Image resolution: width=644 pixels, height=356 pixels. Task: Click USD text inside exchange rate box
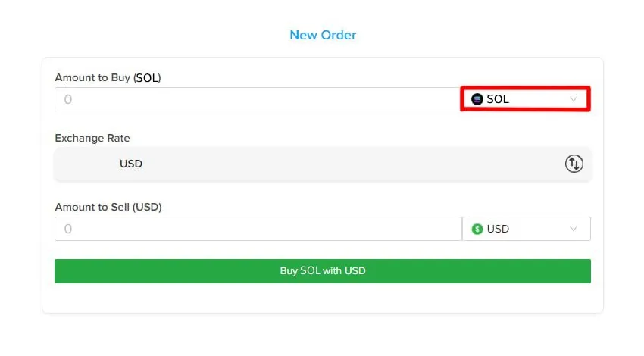pyautogui.click(x=131, y=164)
